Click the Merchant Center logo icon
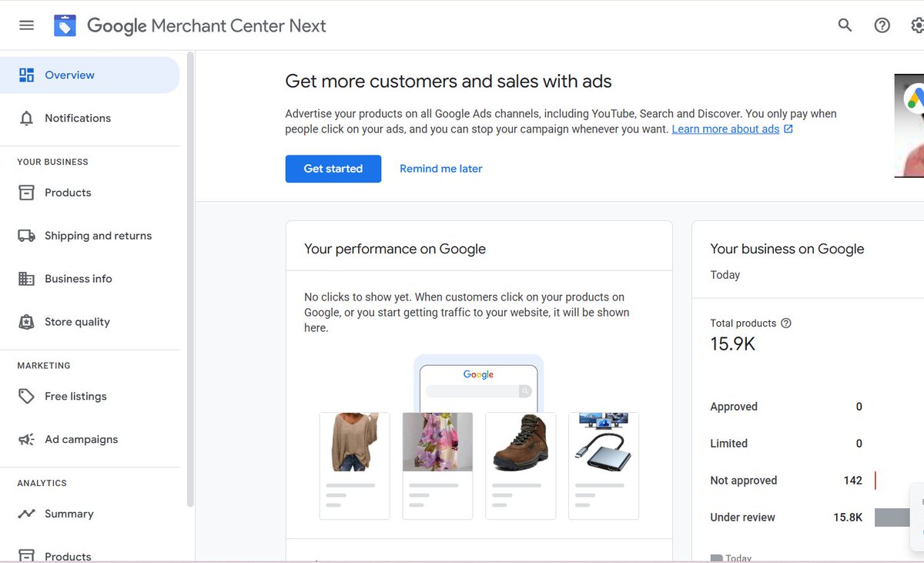The width and height of the screenshot is (924, 563). tap(65, 25)
